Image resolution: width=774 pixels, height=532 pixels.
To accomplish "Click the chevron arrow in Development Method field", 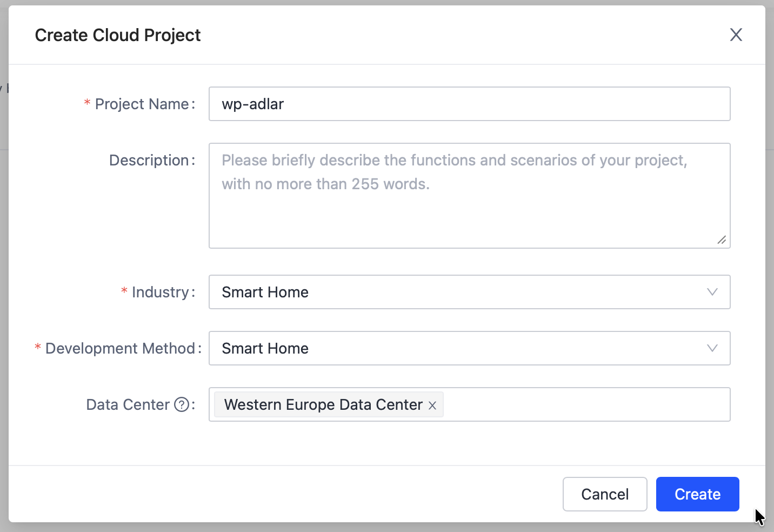I will pos(712,348).
